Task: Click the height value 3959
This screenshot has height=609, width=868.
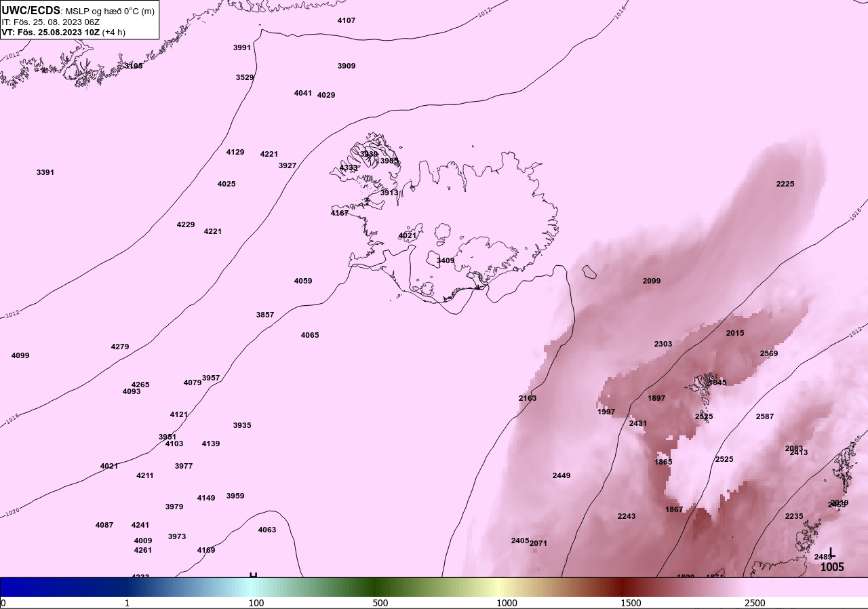Action: pos(235,496)
